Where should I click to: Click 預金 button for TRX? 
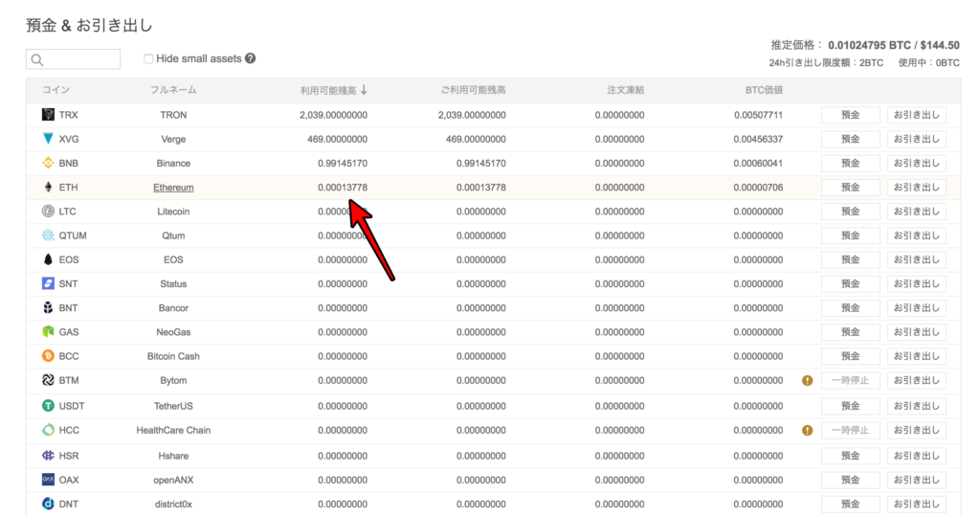850,115
